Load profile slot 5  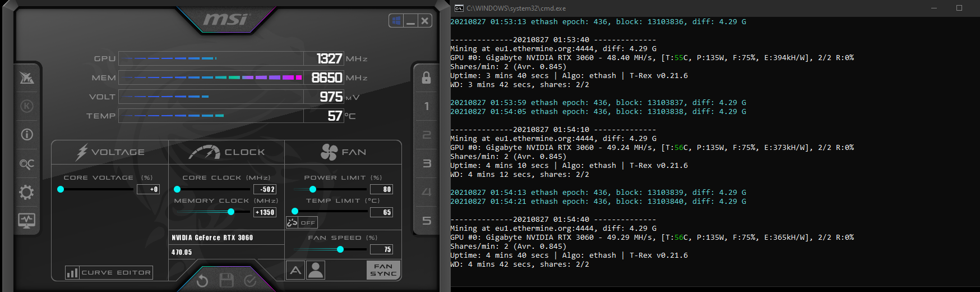tap(427, 221)
